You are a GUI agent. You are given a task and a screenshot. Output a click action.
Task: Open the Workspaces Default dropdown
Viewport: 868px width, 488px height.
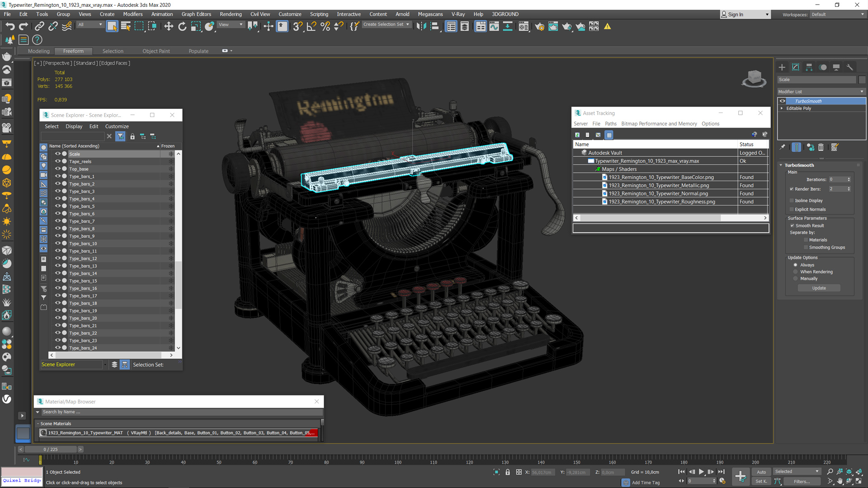tap(837, 14)
